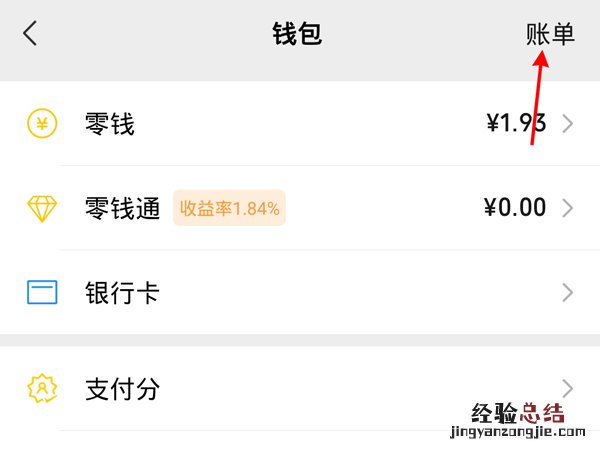This screenshot has width=600, height=450.
Task: Tap the 经验总结 watermark text
Action: [516, 413]
